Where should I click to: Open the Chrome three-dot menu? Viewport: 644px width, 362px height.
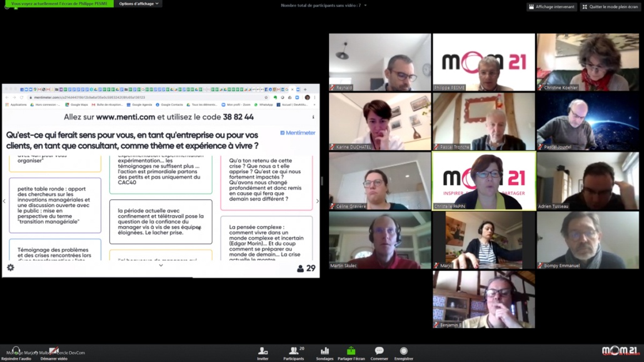point(314,98)
